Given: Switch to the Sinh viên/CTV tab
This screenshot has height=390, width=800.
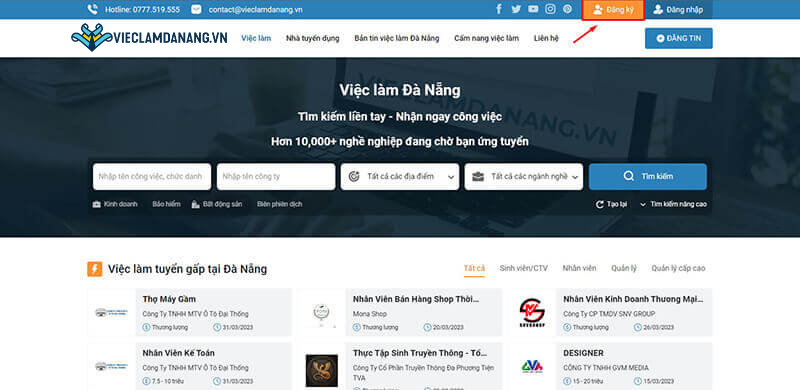Looking at the screenshot, I should tap(523, 268).
